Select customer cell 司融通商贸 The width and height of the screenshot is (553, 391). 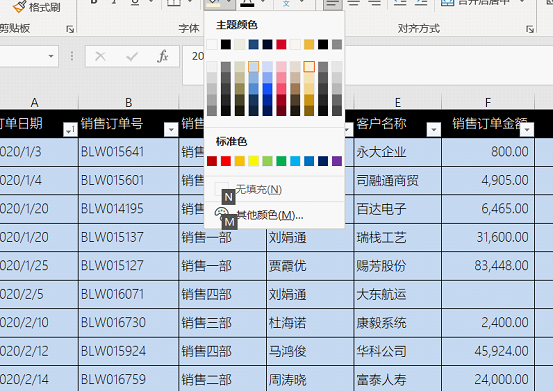click(x=398, y=181)
